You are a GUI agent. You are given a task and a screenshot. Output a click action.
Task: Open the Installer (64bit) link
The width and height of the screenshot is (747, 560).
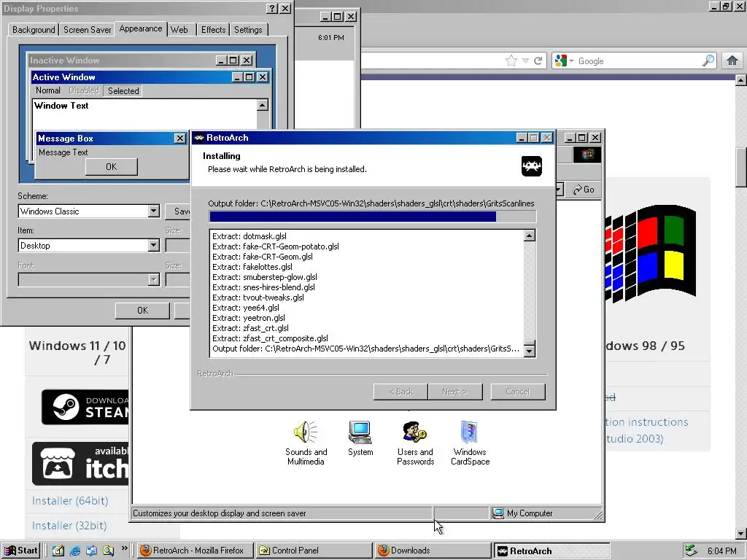[70, 500]
